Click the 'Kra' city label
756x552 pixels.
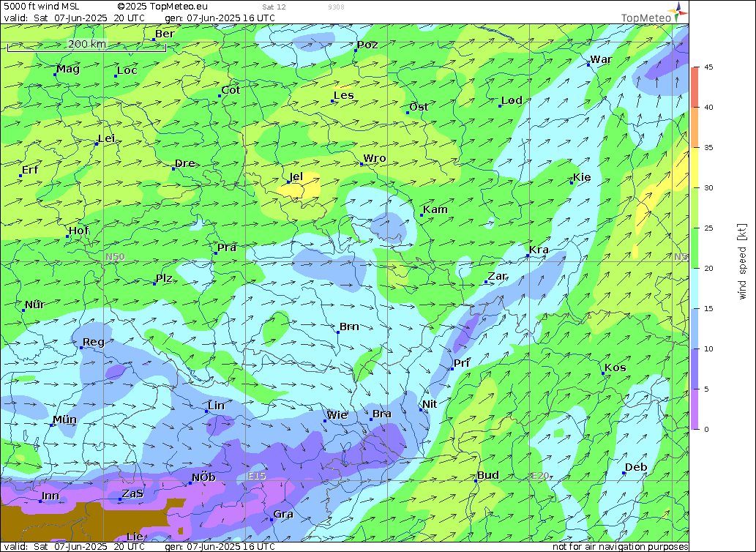(x=539, y=250)
